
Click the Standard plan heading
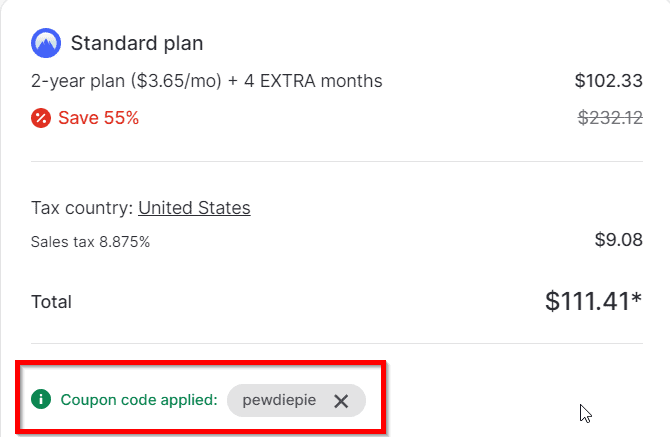(136, 43)
